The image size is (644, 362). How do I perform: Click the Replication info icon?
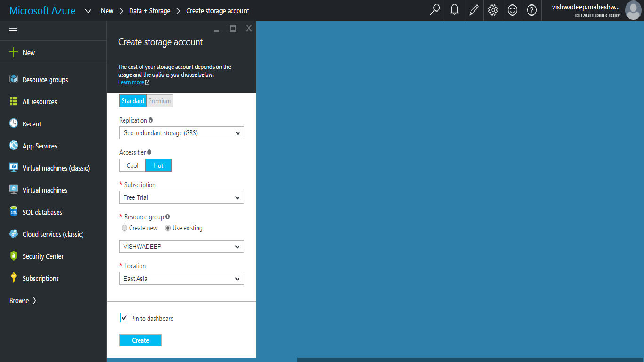coord(150,120)
